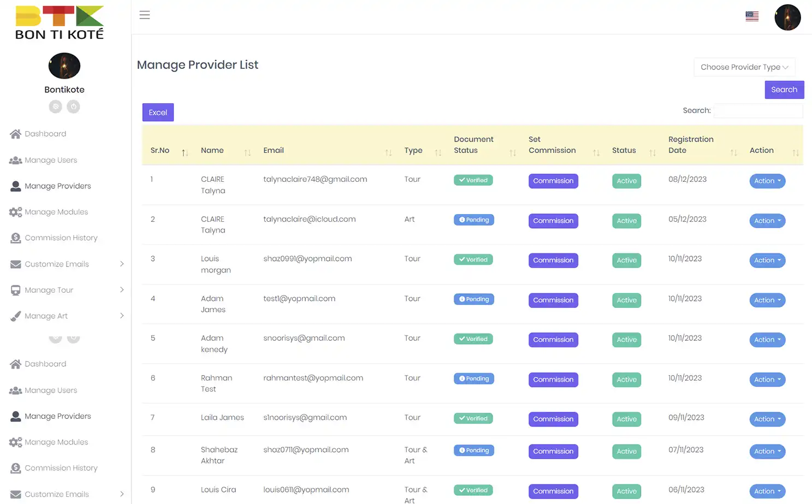Click the settings gear under Bontikote's photo
The width and height of the screenshot is (812, 504).
click(x=55, y=106)
